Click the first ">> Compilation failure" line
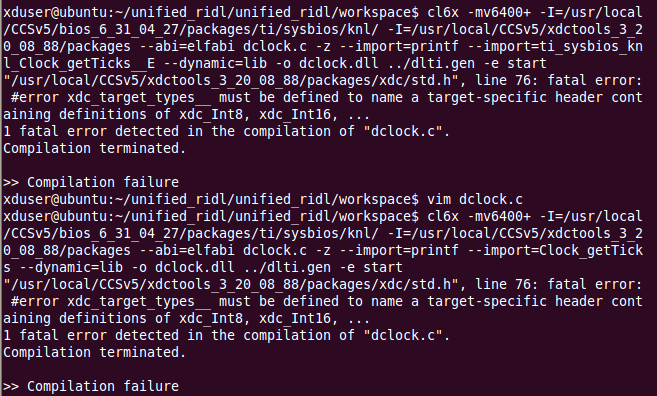 pos(91,182)
